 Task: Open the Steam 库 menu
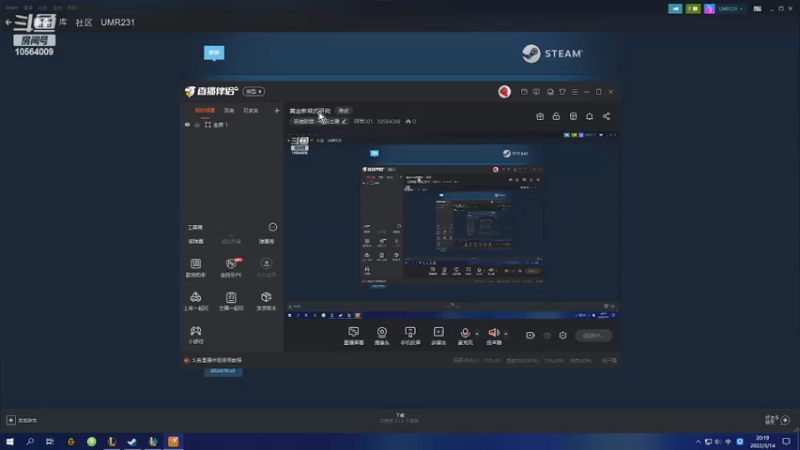click(63, 22)
